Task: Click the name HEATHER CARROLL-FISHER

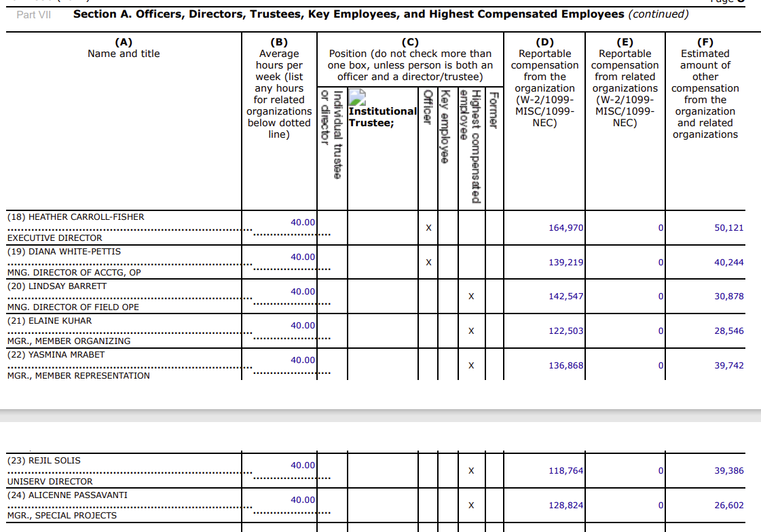Action: [75, 217]
